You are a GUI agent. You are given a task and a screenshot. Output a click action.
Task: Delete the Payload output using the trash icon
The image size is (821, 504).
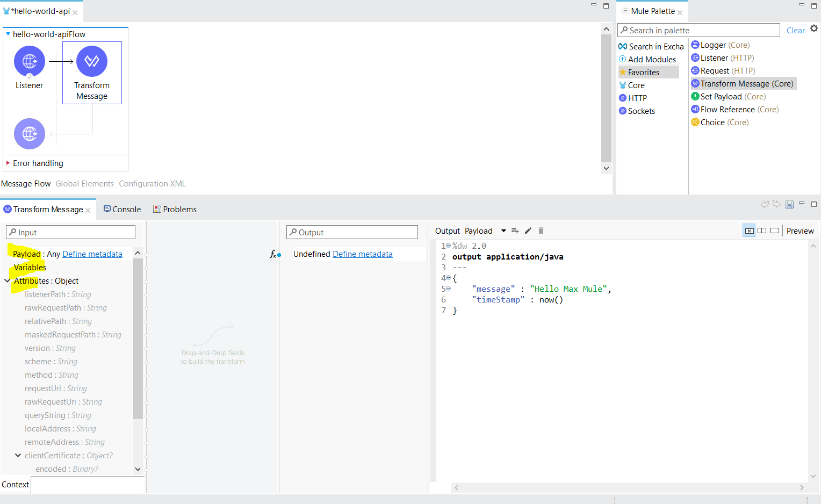541,230
